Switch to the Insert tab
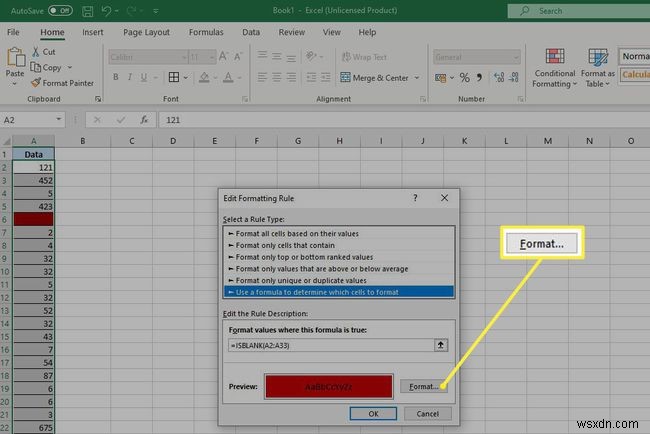 point(92,32)
